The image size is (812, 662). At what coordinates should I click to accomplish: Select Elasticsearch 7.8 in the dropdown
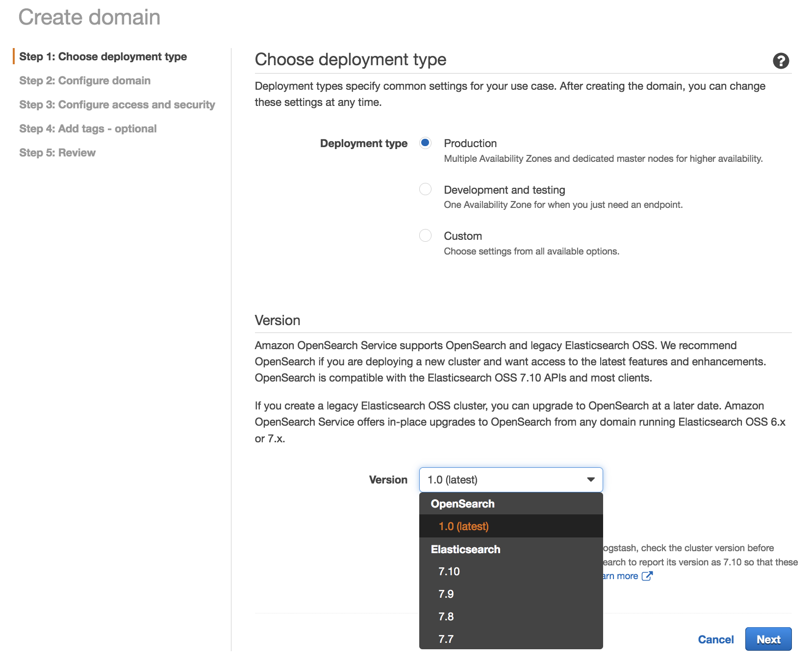point(446,616)
